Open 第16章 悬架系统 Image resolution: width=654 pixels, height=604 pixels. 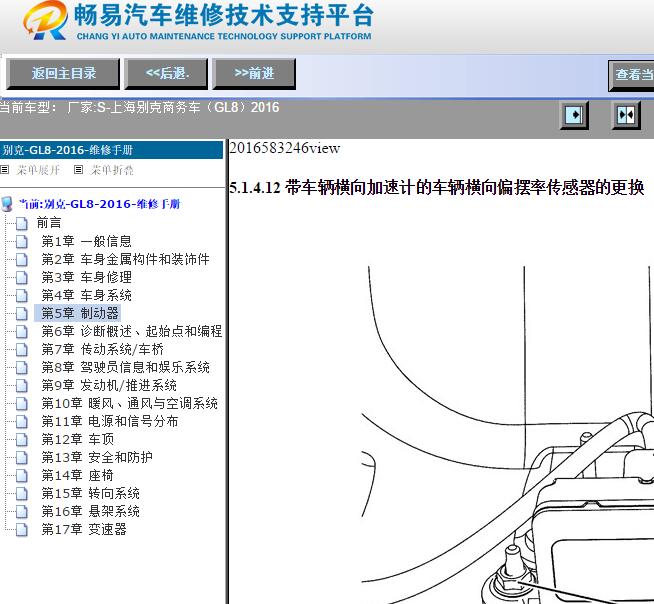[x=90, y=511]
